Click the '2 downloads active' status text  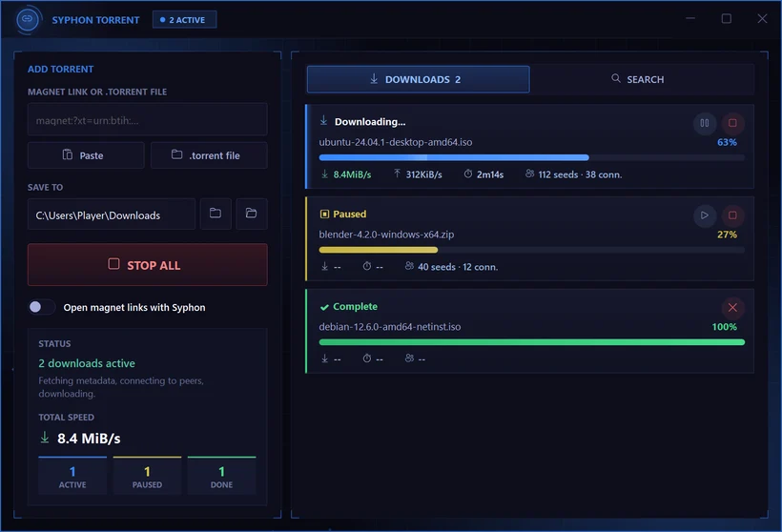pyautogui.click(x=87, y=363)
